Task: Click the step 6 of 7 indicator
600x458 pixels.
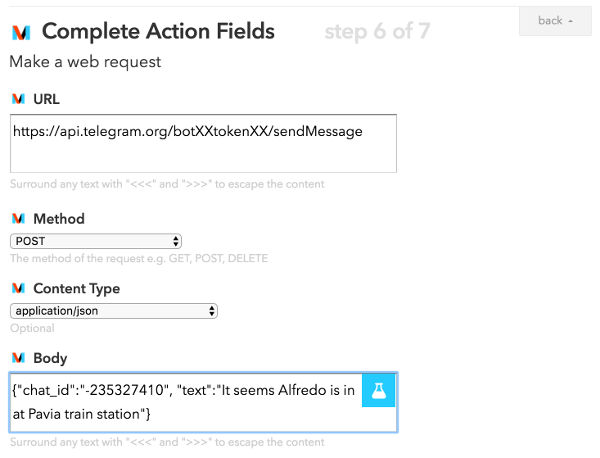Action: [x=377, y=31]
